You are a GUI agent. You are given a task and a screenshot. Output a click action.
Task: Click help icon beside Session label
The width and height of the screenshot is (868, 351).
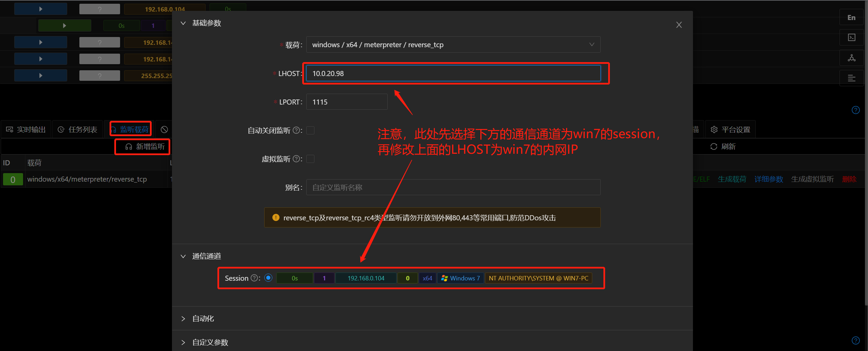click(254, 278)
